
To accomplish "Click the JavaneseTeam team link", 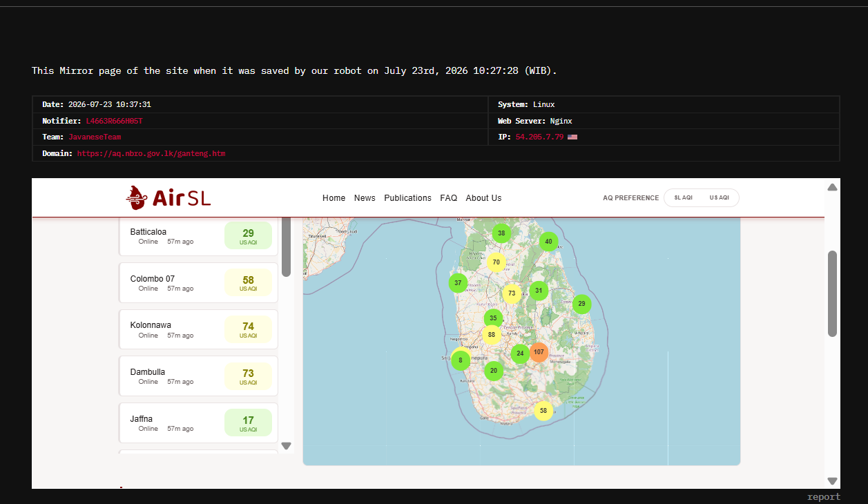I will (x=95, y=137).
